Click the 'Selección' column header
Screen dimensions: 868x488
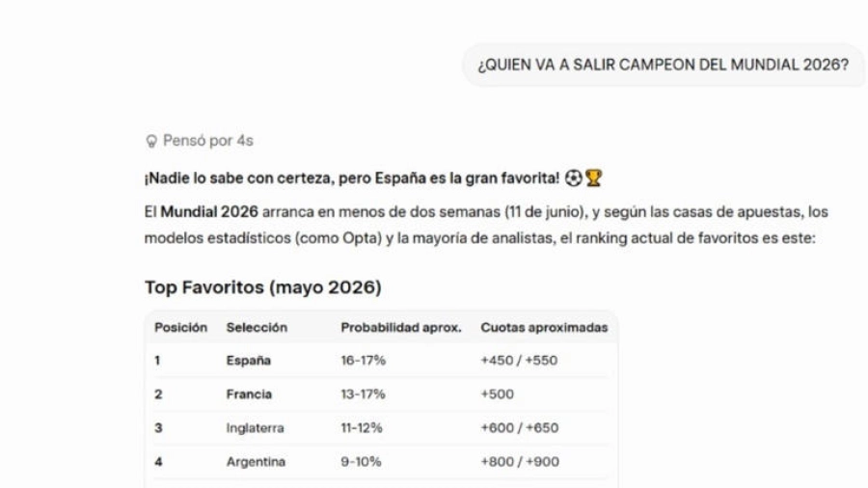coord(257,328)
